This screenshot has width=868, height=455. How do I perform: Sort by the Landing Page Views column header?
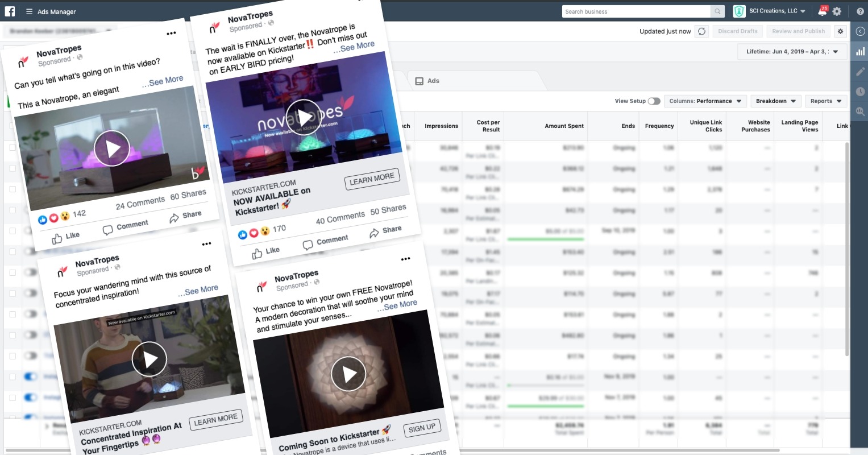(x=799, y=126)
